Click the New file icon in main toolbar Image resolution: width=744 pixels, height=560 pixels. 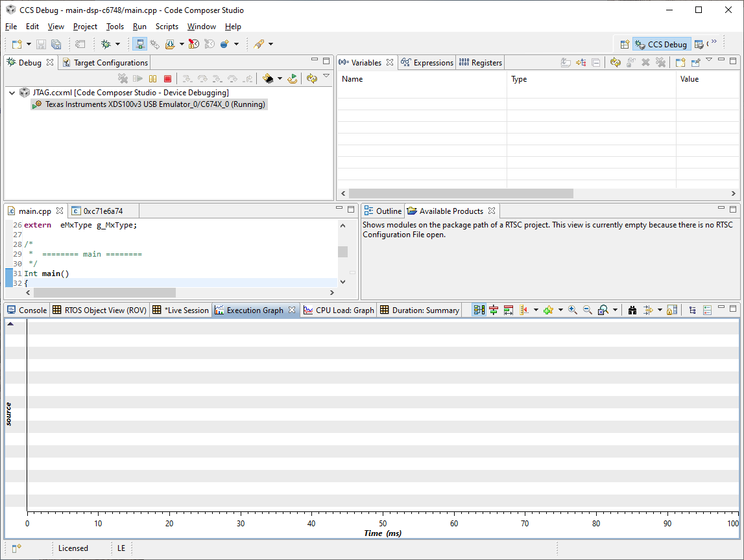[x=17, y=44]
